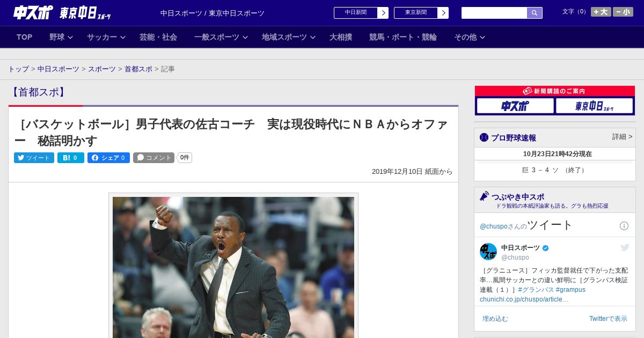Click the Twitterで表示 link
This screenshot has height=338, width=644.
608,319
